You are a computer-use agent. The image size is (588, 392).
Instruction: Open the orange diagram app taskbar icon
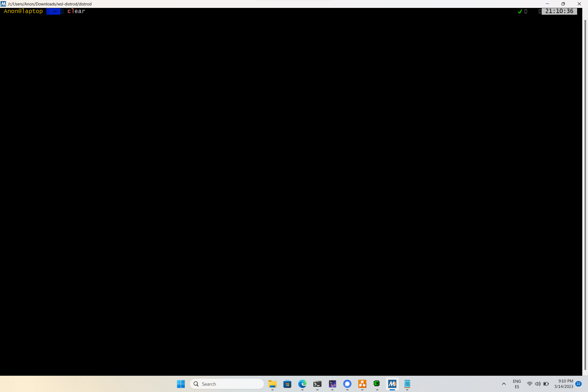[362, 384]
